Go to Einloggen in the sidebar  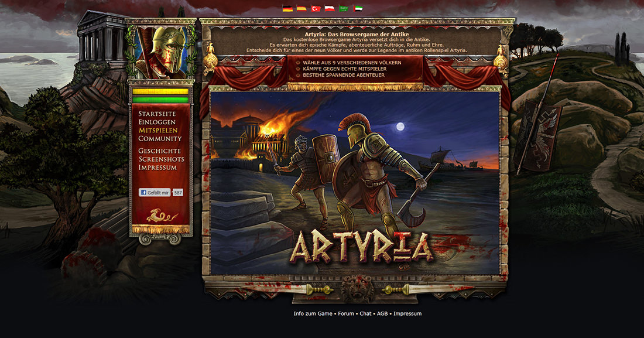pyautogui.click(x=157, y=122)
